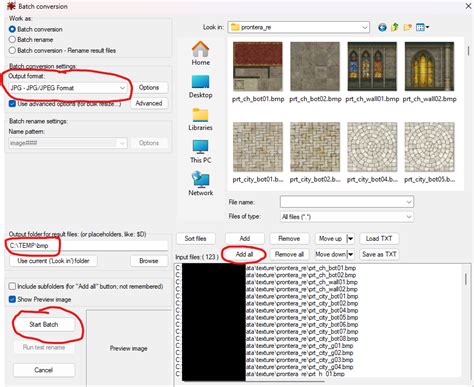The image size is (474, 387).
Task: Select prt_ch_bot01.bmp in input files list
Action: click(x=266, y=268)
